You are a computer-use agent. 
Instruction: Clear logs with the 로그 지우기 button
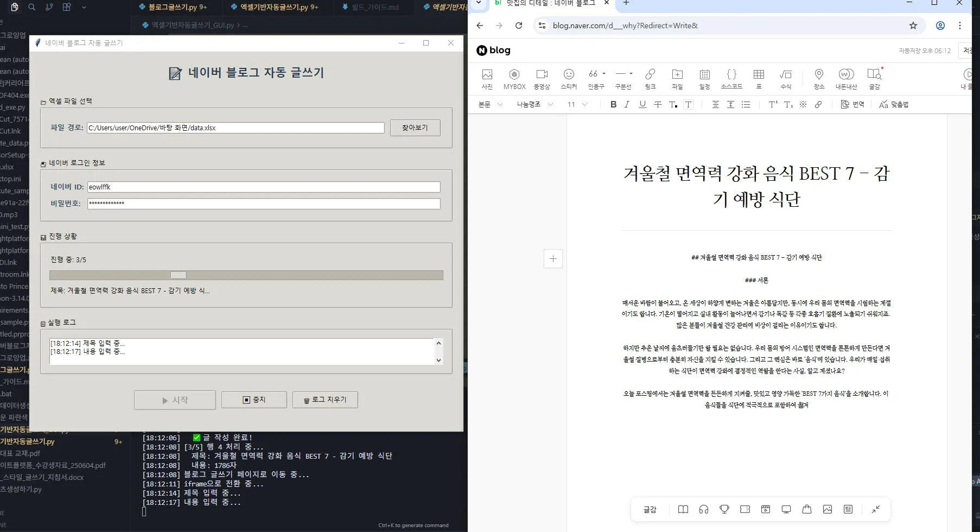324,400
